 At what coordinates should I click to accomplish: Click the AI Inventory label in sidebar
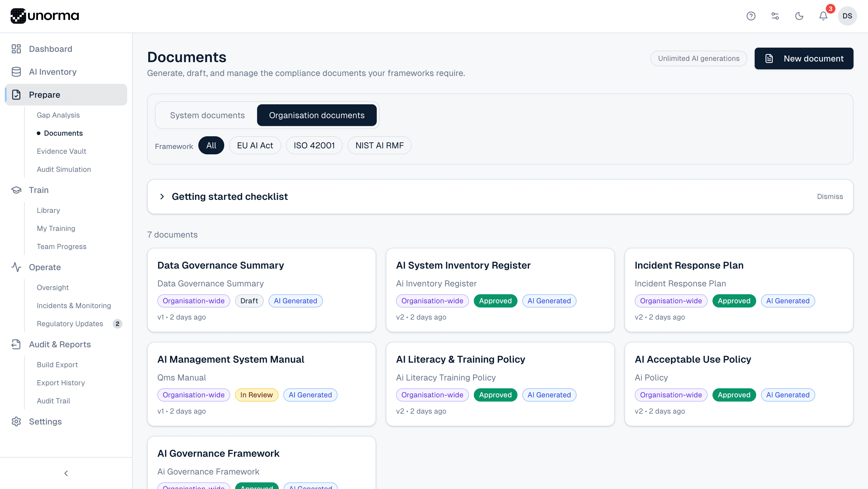52,72
